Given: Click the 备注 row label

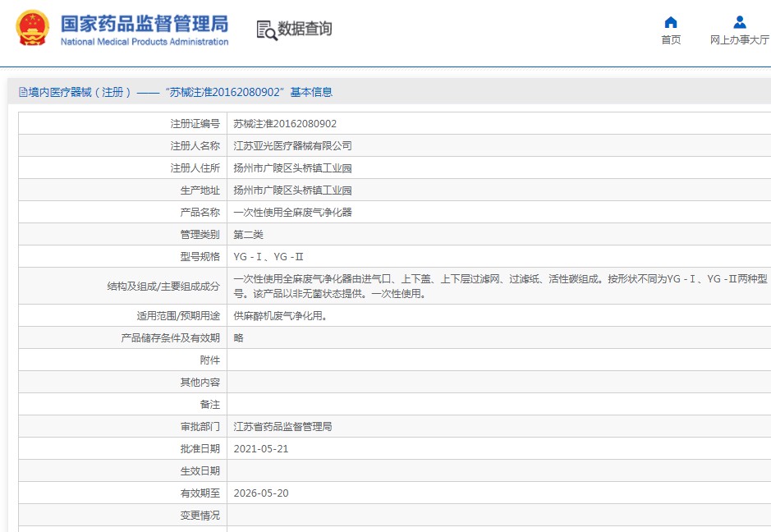Looking at the screenshot, I should (209, 404).
